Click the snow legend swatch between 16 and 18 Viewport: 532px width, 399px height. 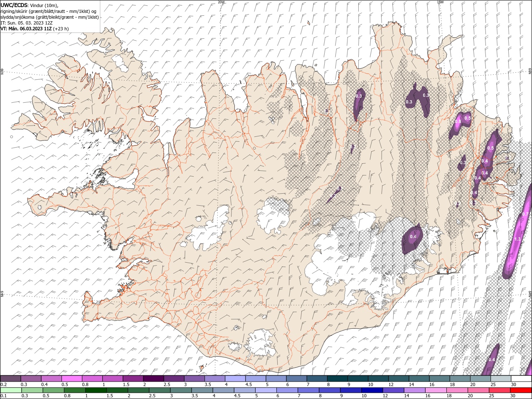click(x=440, y=379)
